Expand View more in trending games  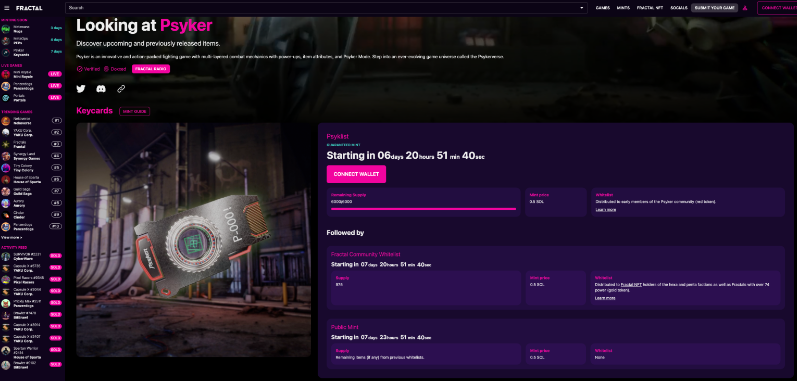pyautogui.click(x=12, y=237)
